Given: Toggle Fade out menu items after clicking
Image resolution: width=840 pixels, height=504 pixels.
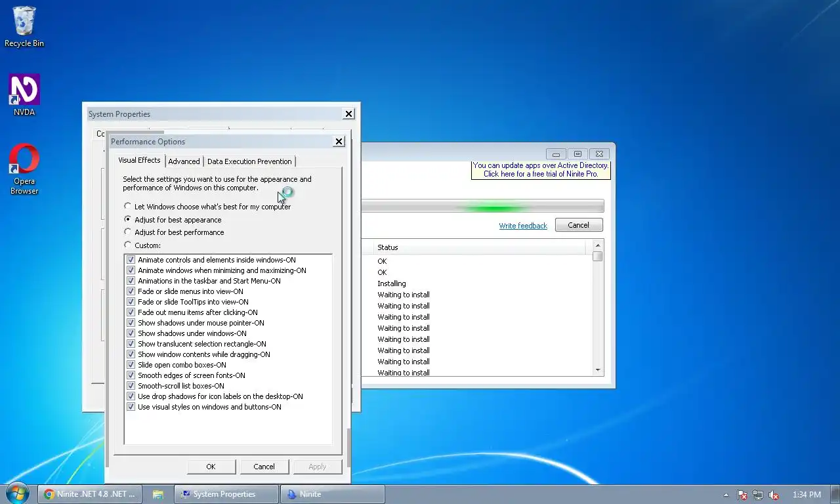Looking at the screenshot, I should tap(131, 312).
